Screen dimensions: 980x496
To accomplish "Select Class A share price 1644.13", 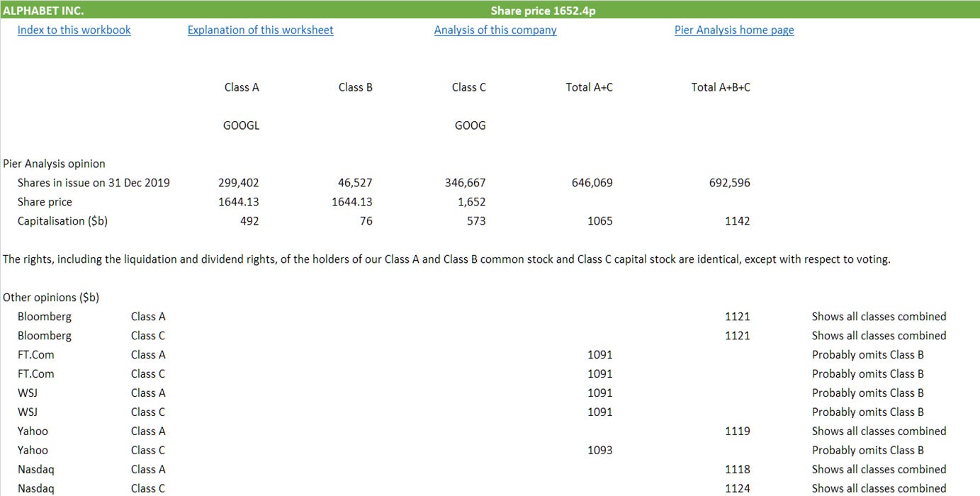I will point(239,202).
